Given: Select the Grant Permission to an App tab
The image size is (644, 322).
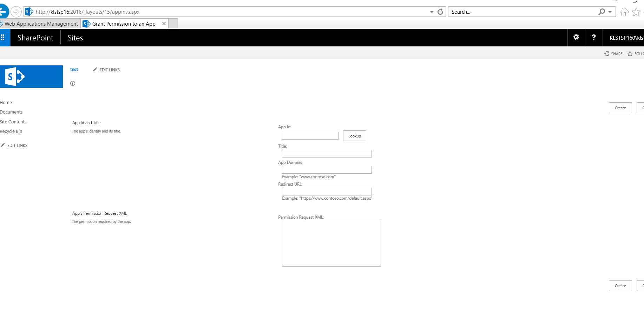Looking at the screenshot, I should click(124, 24).
